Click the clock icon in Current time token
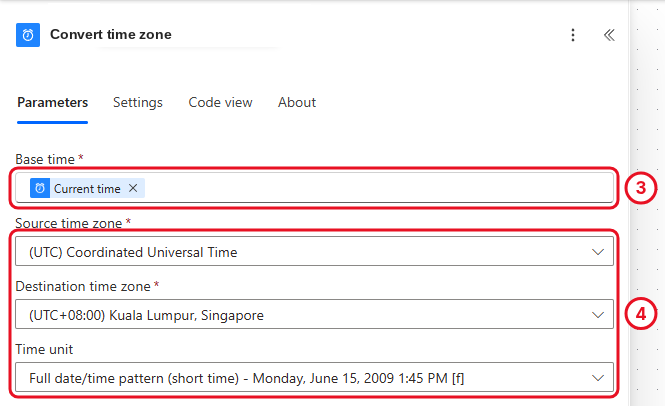Screen dimensions: 665x406 coord(40,188)
